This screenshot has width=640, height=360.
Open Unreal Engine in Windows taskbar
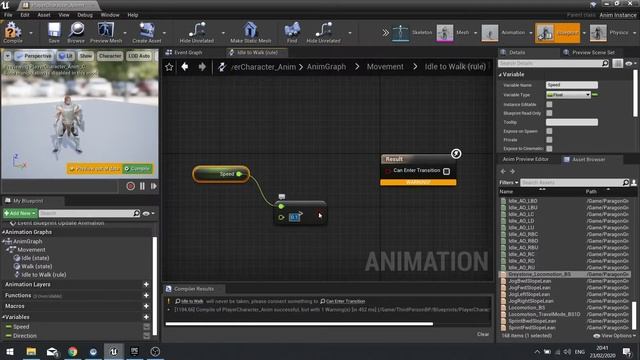point(113,351)
